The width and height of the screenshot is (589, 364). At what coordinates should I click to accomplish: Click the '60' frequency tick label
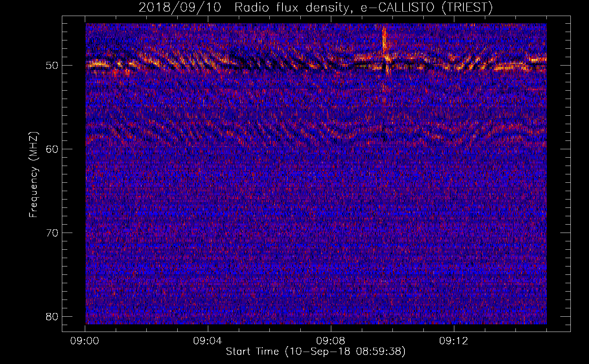[52, 149]
